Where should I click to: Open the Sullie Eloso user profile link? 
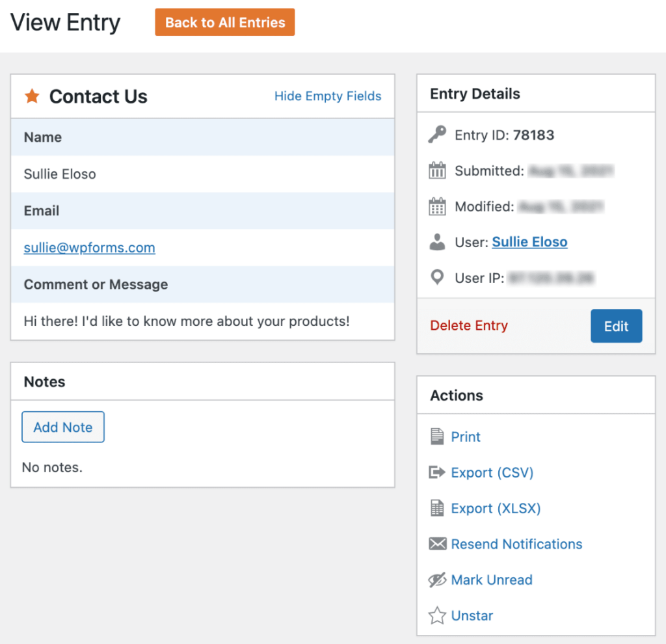tap(529, 241)
